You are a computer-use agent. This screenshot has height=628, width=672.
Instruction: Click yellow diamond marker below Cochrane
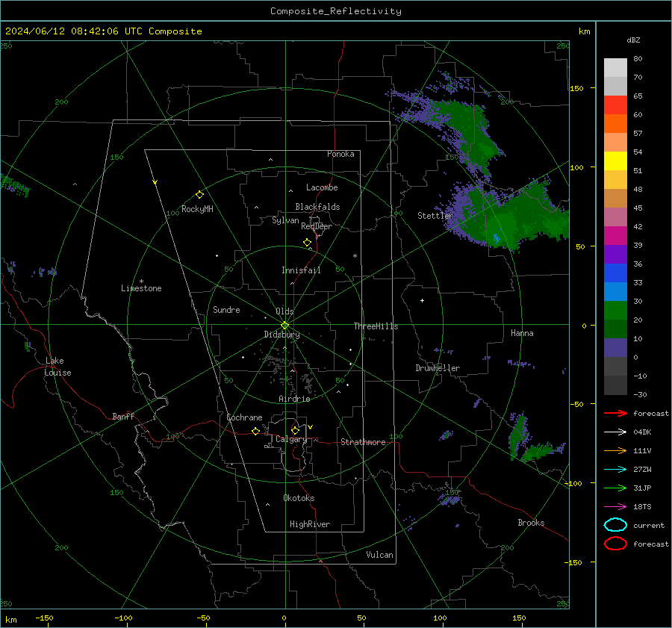pyautogui.click(x=255, y=431)
